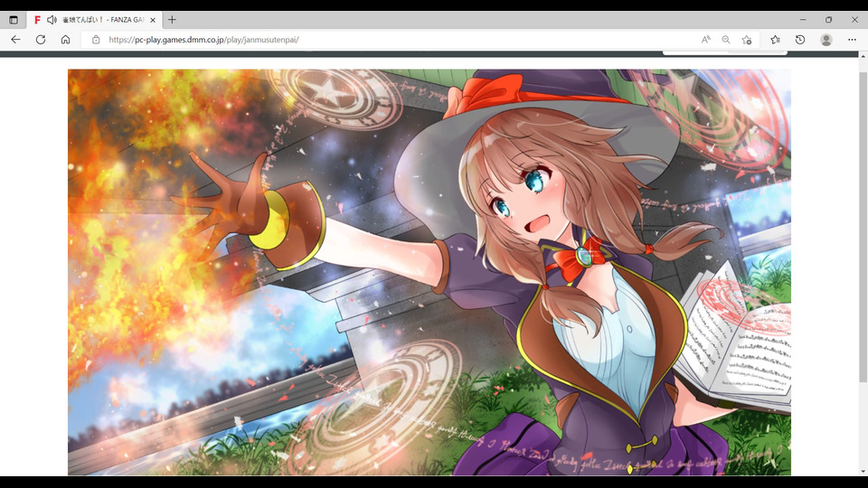Open the zoom level icon
The height and width of the screenshot is (488, 868).
coord(726,40)
